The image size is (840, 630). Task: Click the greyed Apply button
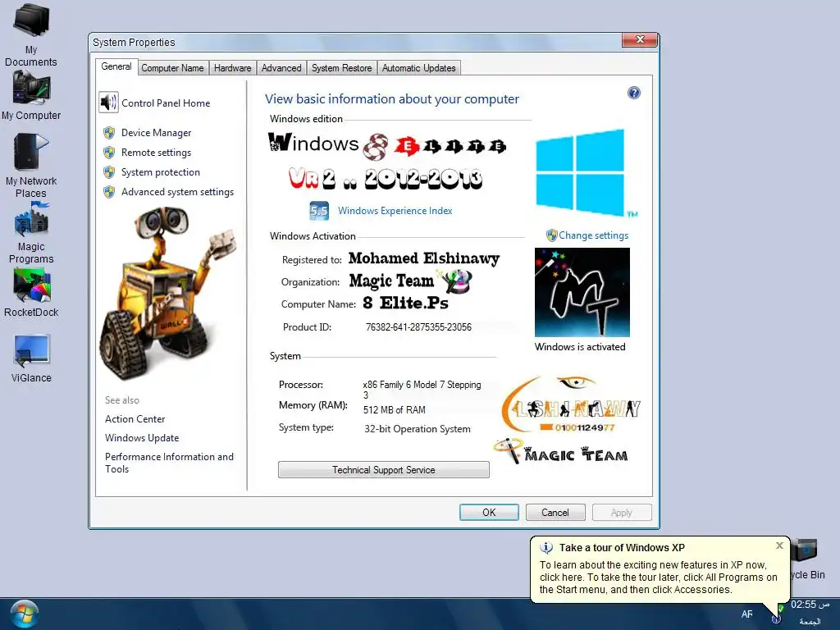622,512
